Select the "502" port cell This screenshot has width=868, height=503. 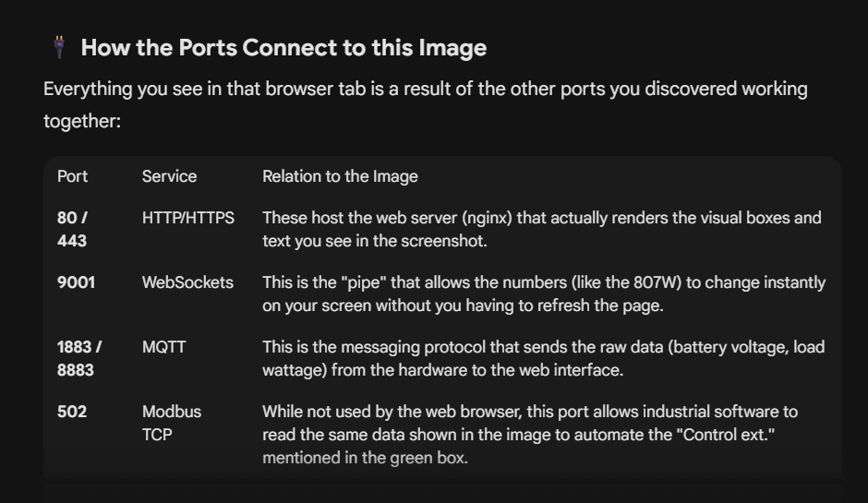click(72, 412)
